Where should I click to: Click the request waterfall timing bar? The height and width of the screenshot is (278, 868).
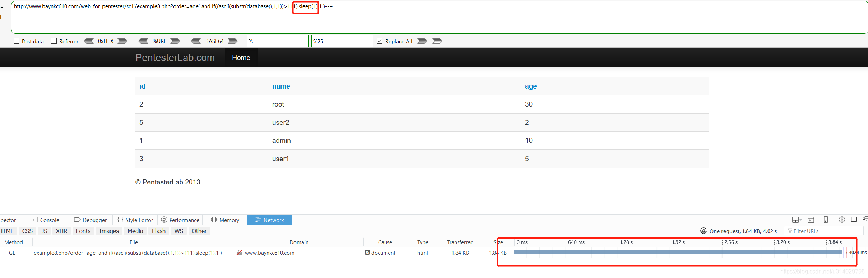tap(678, 252)
